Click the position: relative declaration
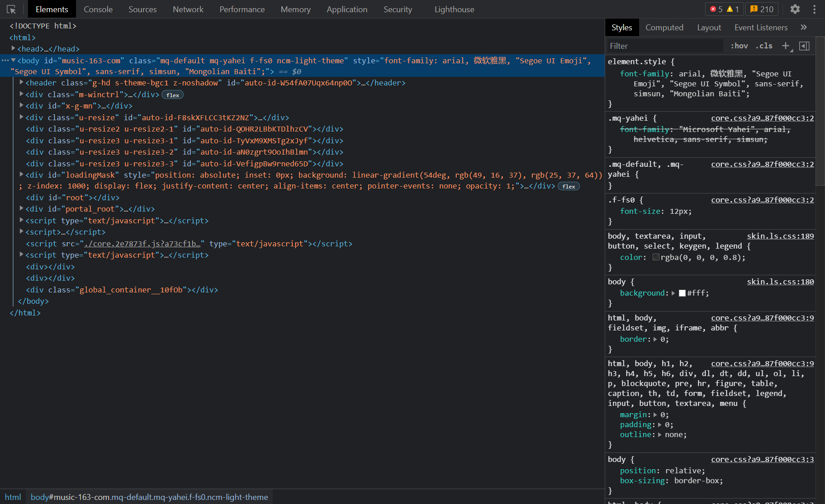The height and width of the screenshot is (504, 825). (663, 471)
